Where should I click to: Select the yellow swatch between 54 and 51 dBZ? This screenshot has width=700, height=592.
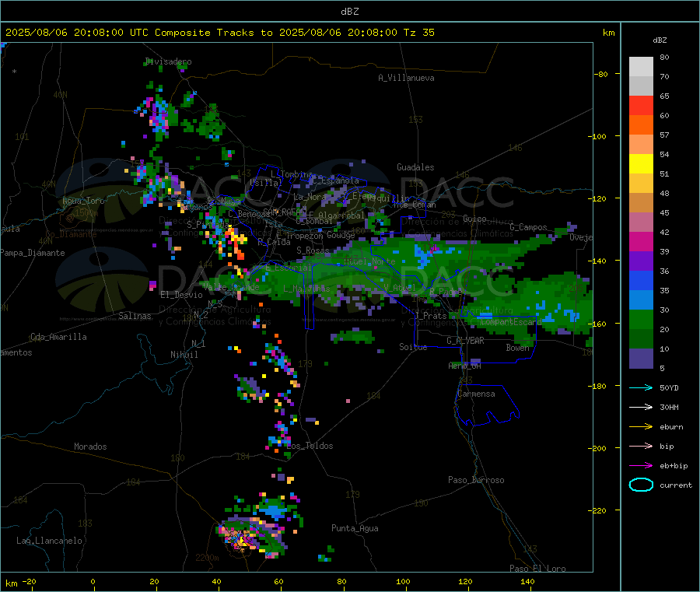click(641, 164)
